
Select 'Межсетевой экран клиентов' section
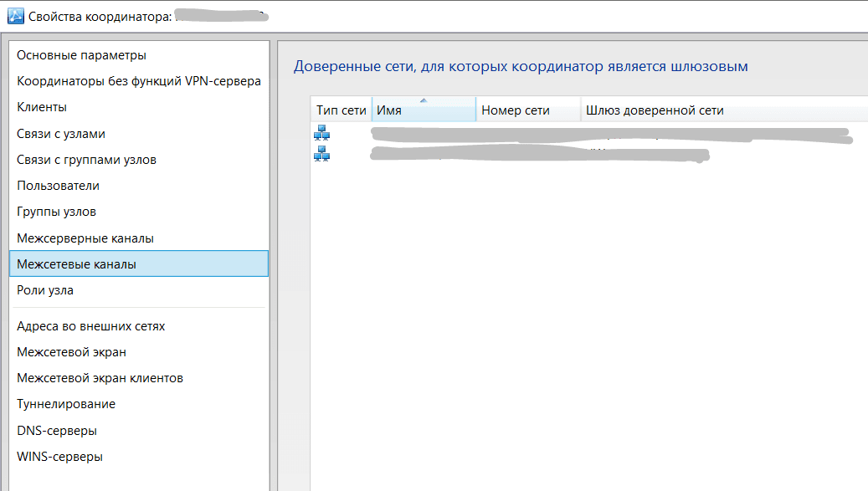(x=100, y=378)
